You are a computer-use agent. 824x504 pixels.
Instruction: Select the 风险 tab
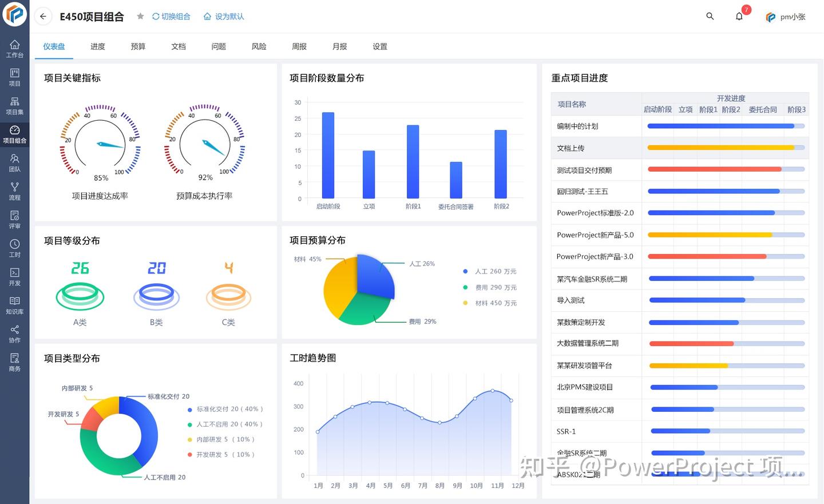(x=259, y=46)
